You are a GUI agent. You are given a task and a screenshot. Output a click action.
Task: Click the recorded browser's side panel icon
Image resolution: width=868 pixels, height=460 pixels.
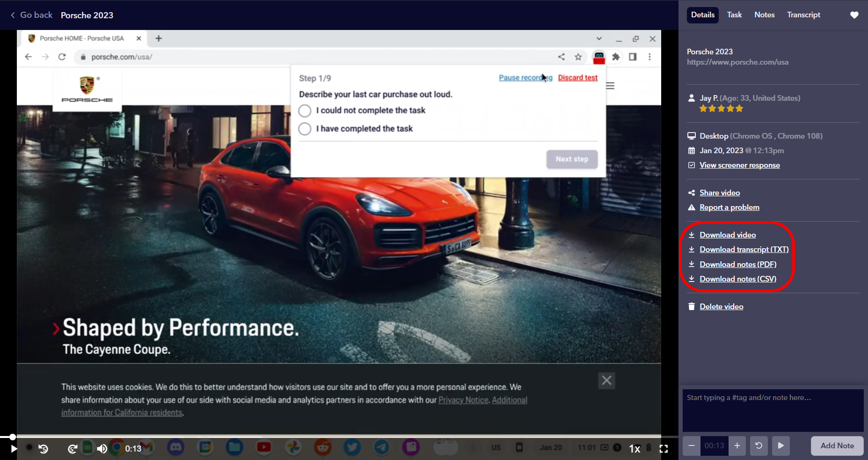click(x=633, y=57)
